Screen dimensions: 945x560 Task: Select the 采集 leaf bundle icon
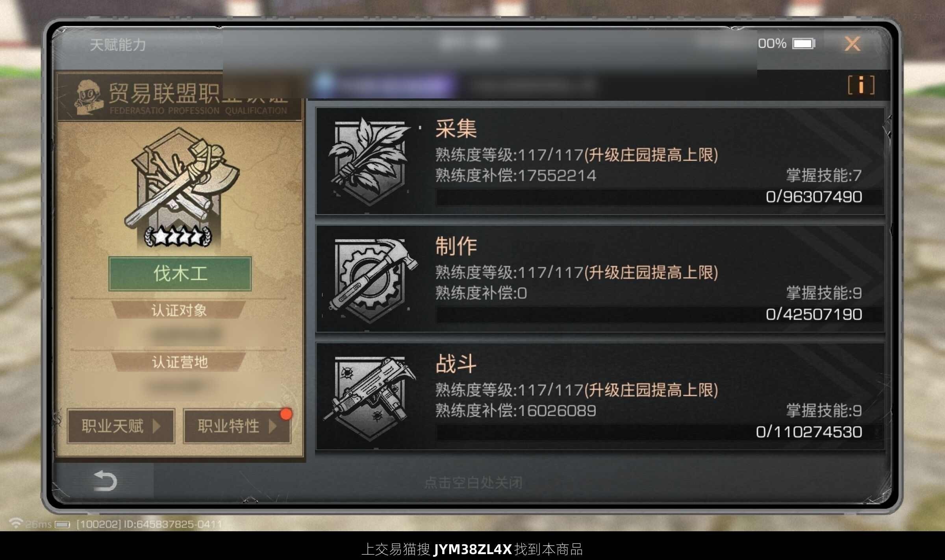pos(370,161)
